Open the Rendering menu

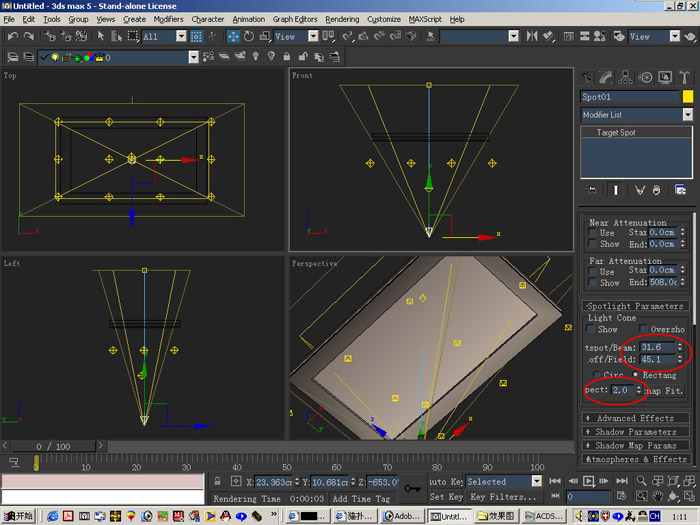342,19
